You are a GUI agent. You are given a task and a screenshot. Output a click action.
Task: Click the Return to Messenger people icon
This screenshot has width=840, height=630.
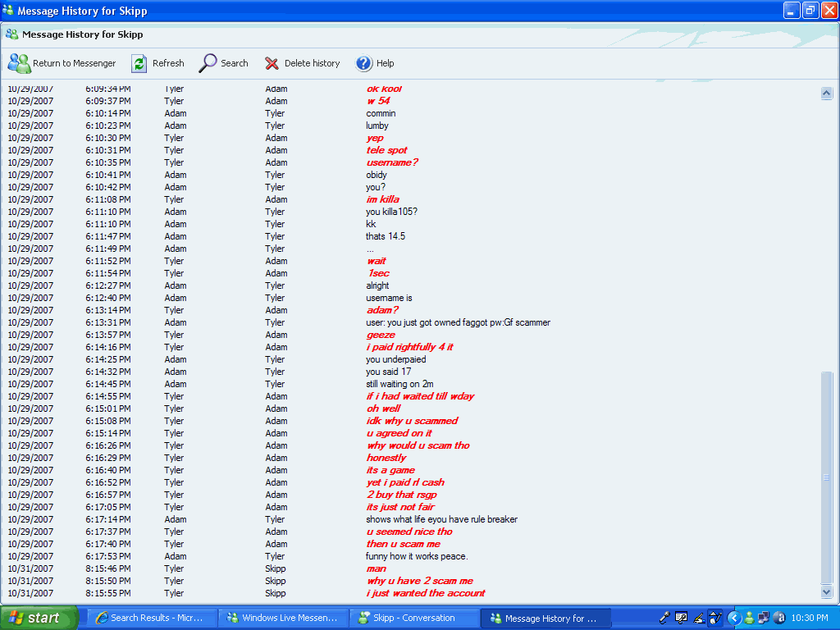19,63
